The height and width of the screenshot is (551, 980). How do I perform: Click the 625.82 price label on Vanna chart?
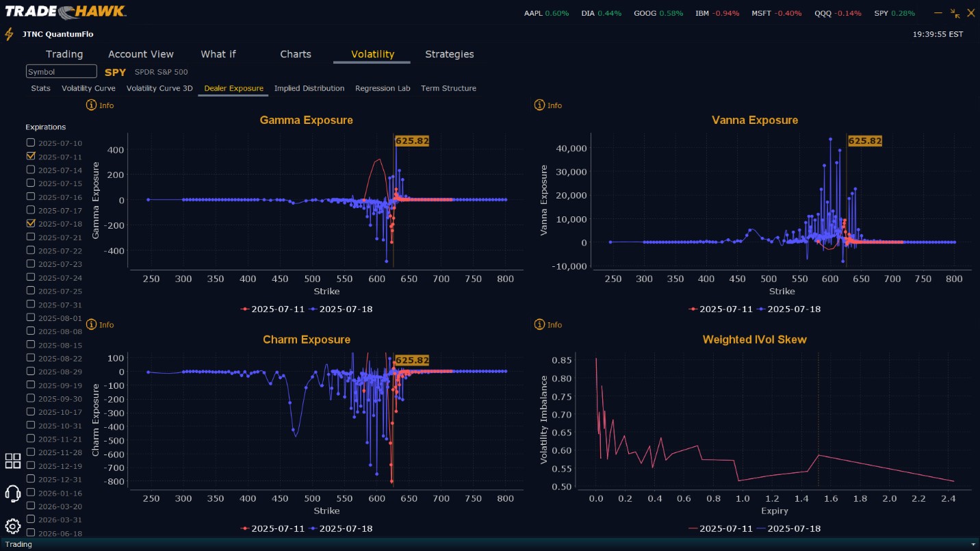pos(865,141)
